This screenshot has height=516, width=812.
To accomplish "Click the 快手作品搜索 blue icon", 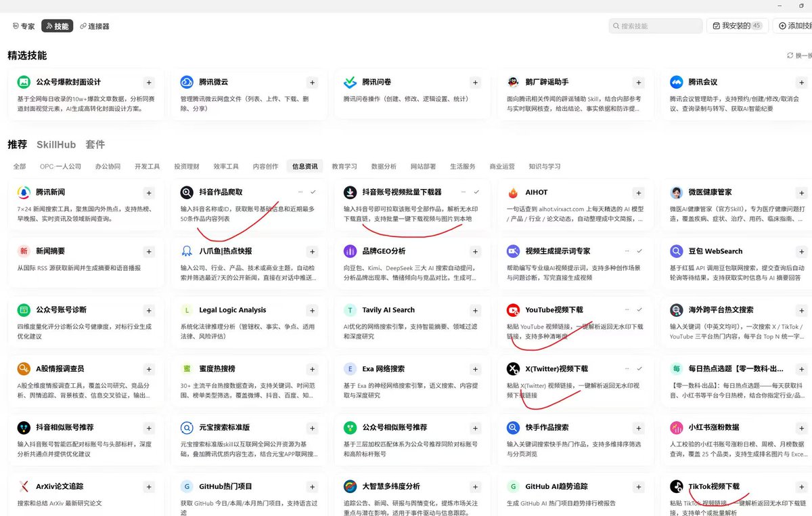I will pos(513,428).
